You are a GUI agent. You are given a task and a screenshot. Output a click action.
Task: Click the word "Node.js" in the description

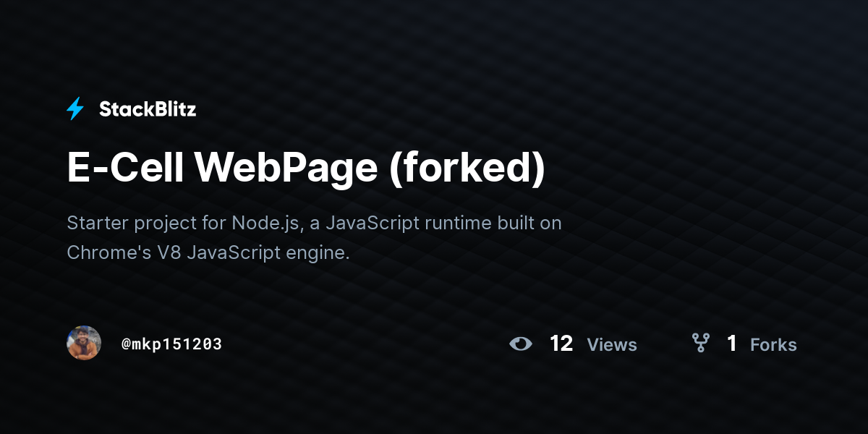(x=265, y=223)
